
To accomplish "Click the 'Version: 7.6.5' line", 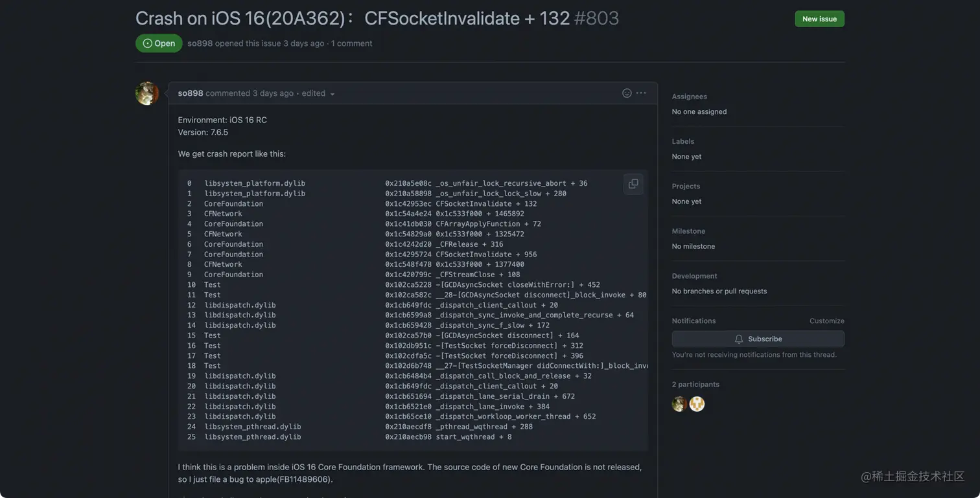I will coord(203,132).
